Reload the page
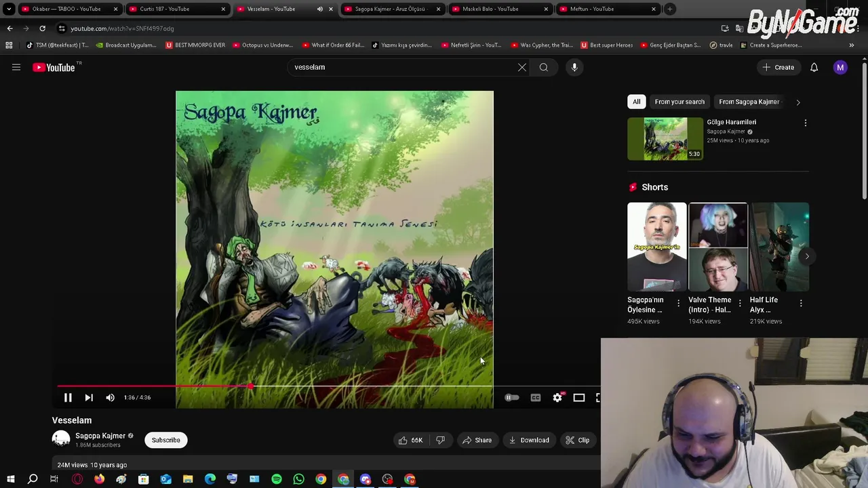 [42, 28]
